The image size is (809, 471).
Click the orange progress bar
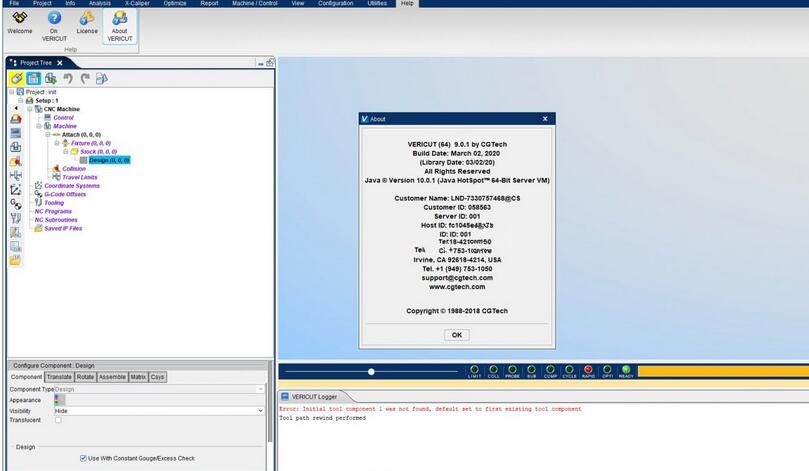click(723, 371)
